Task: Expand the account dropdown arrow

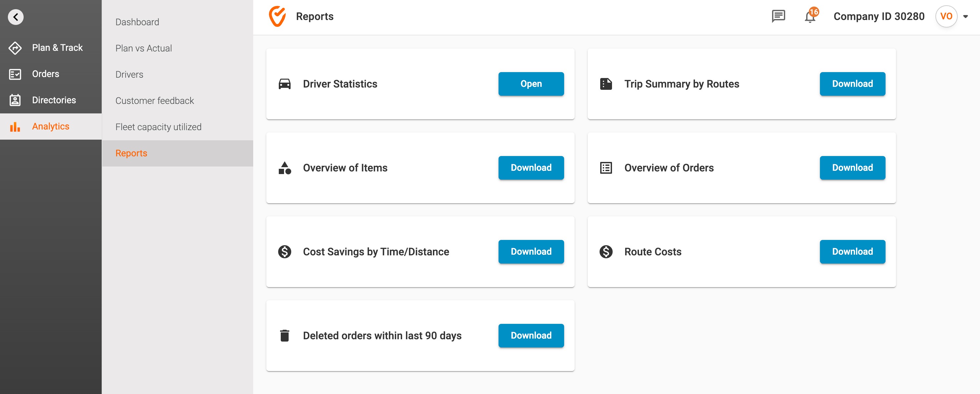Action: click(x=965, y=16)
